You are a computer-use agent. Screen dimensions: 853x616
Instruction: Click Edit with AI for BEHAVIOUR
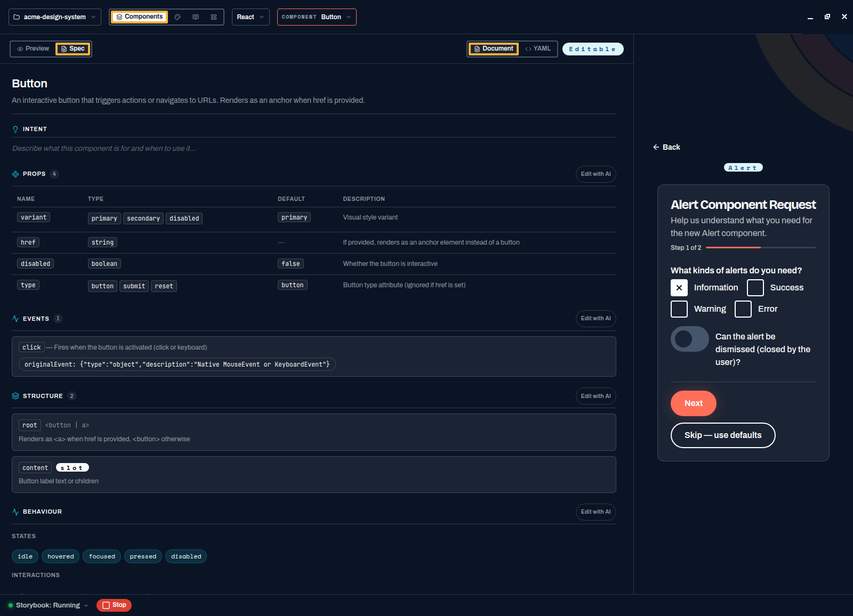(596, 512)
